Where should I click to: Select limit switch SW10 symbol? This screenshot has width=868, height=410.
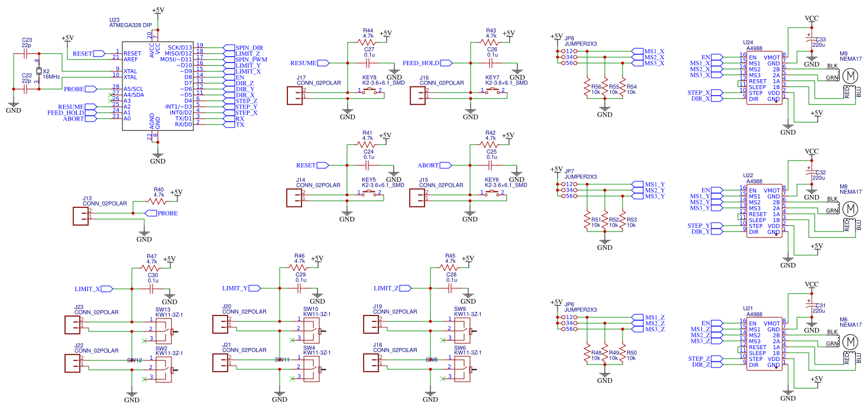pyautogui.click(x=312, y=332)
